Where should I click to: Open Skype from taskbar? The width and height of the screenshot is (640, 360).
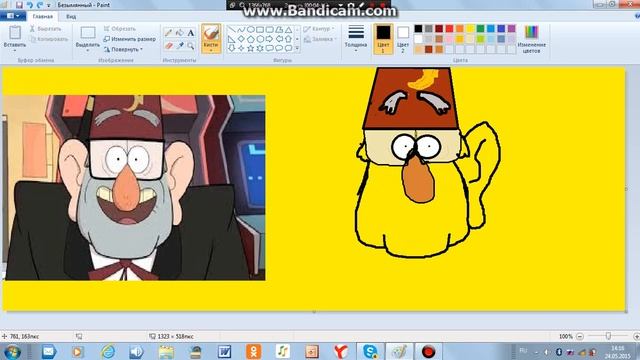coord(370,351)
